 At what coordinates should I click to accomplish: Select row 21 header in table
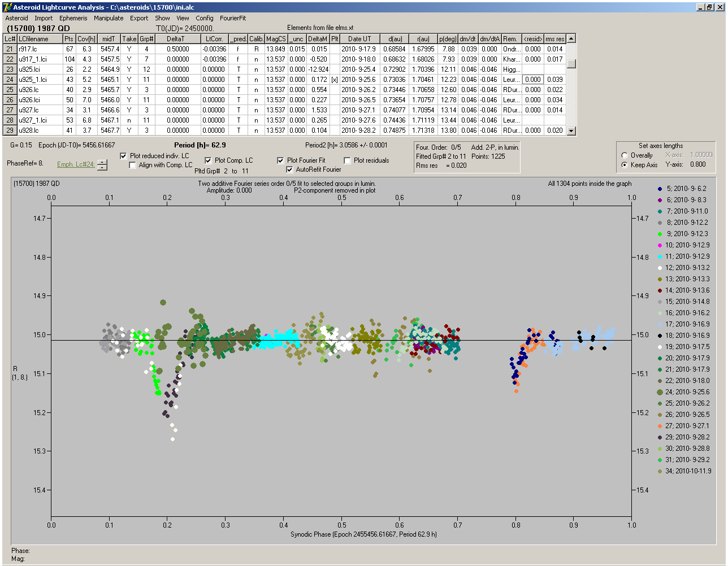[10, 49]
